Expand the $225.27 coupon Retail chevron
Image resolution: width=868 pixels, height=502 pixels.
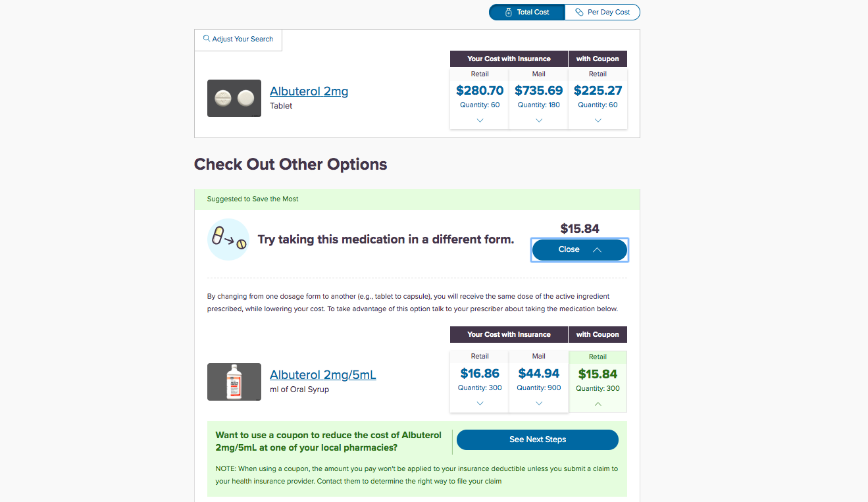click(598, 120)
